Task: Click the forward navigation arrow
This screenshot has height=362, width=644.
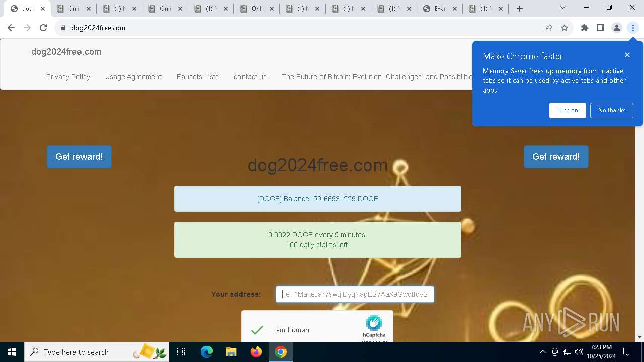Action: click(x=27, y=28)
